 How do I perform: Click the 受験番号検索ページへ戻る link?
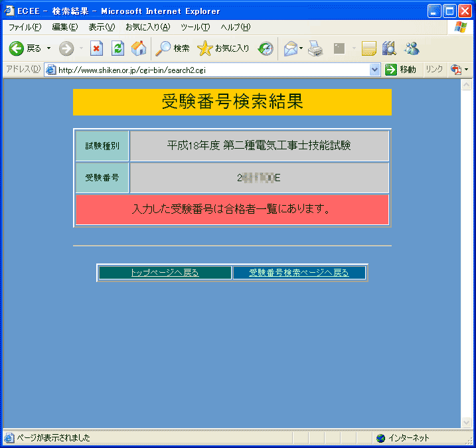(299, 273)
